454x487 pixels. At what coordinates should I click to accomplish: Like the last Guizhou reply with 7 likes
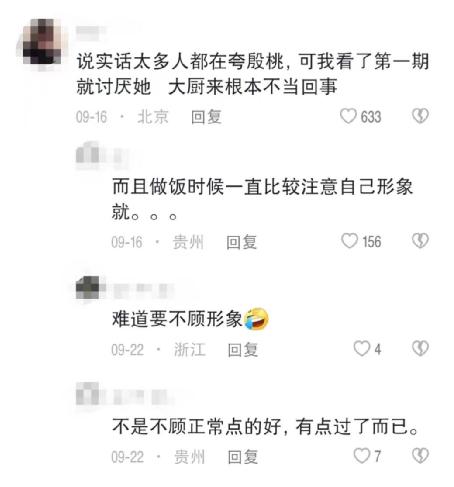pos(362,456)
